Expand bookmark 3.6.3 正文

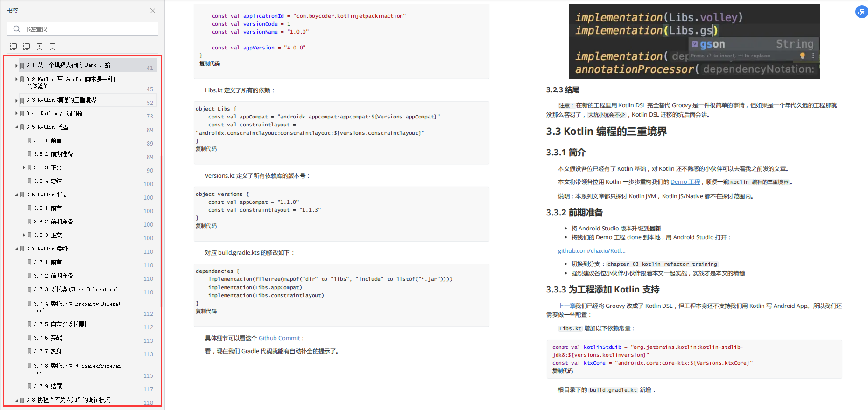tap(24, 235)
